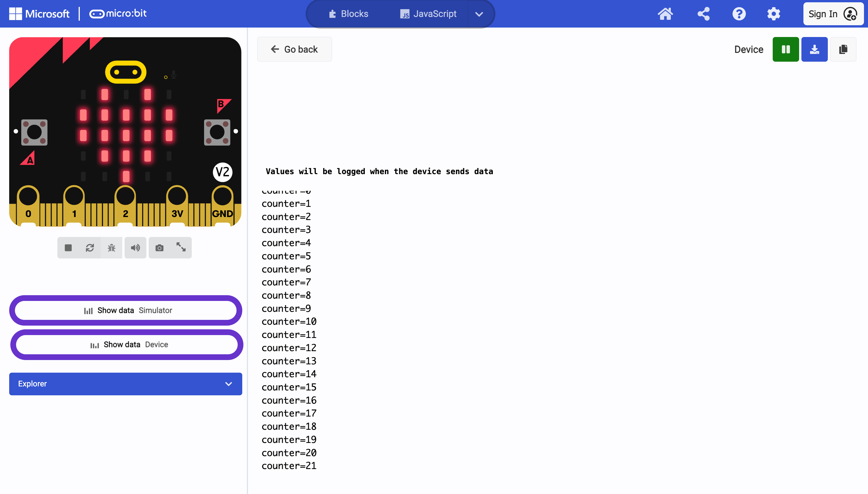Click the Go back button

[x=294, y=50]
